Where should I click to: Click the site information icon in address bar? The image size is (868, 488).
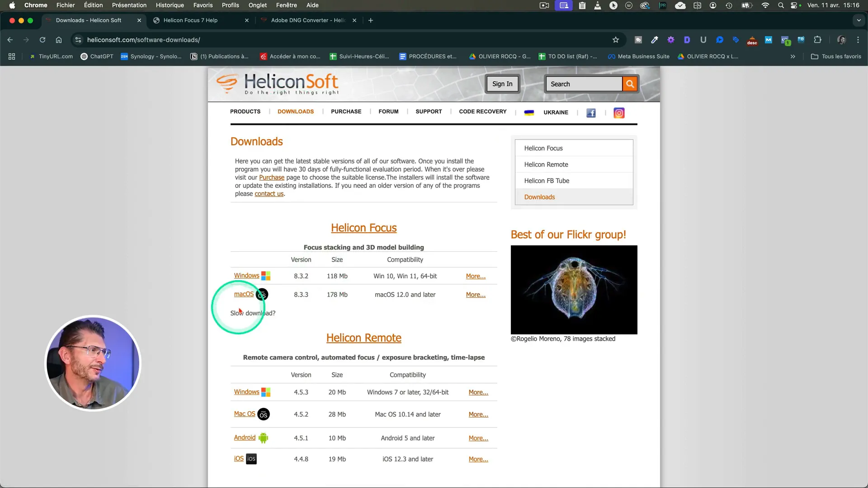coord(78,40)
